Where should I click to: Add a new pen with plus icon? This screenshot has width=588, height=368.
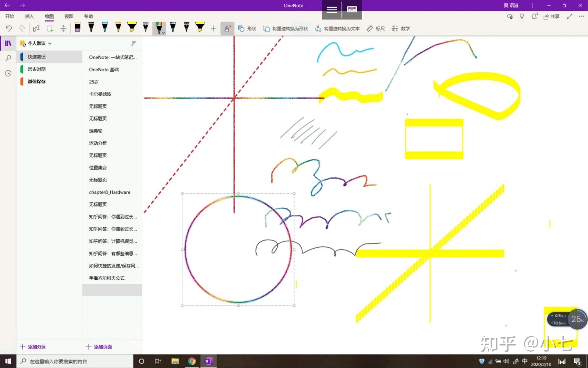(x=213, y=29)
